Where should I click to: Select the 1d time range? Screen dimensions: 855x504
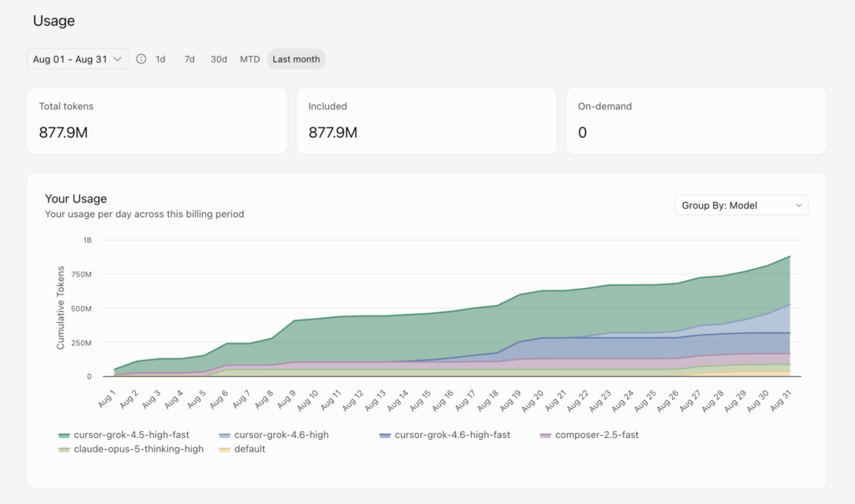tap(160, 59)
